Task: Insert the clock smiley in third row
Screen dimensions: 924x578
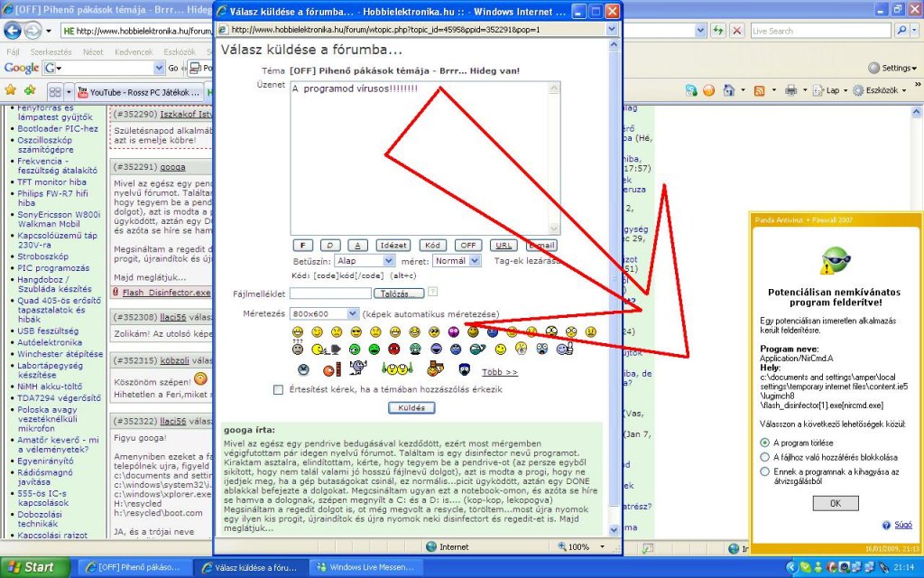Action: click(x=303, y=369)
